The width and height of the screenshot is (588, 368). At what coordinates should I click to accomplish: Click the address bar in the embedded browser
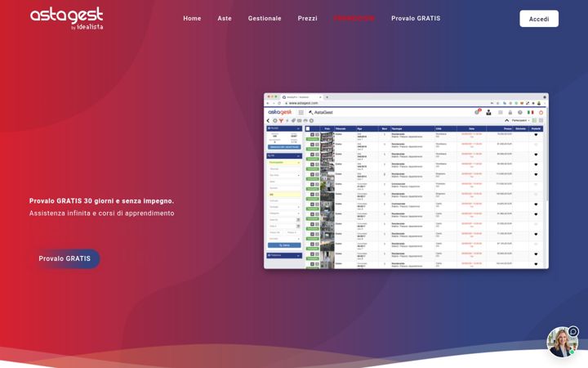click(386, 103)
